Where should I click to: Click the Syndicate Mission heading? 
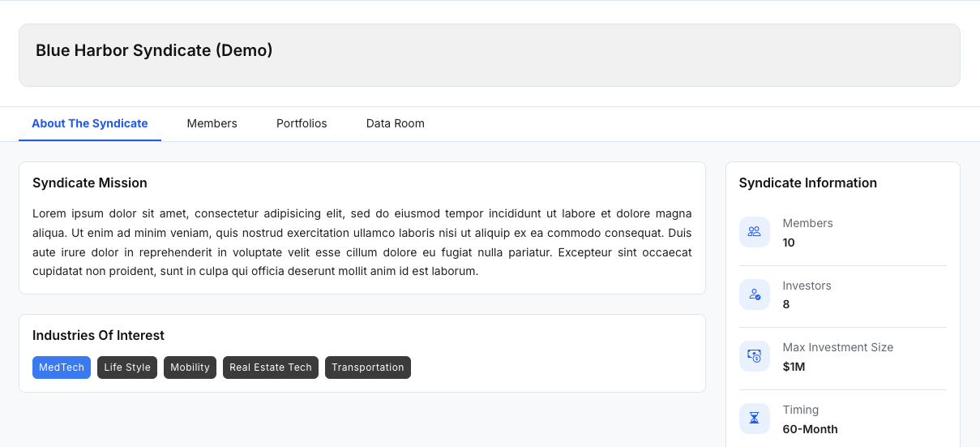click(x=90, y=183)
